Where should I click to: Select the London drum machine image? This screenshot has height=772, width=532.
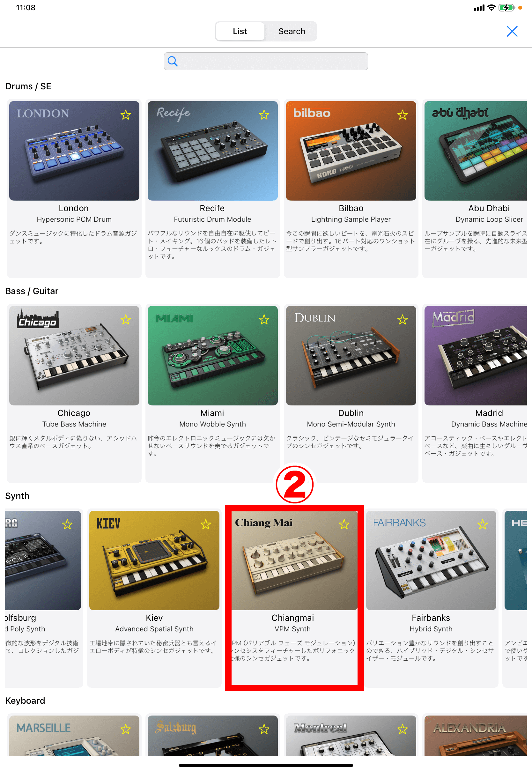[x=74, y=151]
